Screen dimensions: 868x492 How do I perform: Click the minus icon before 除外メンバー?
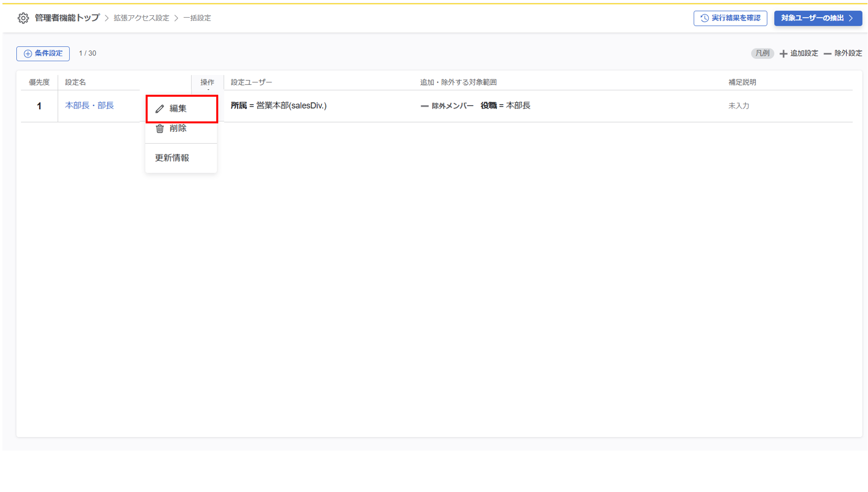click(425, 106)
